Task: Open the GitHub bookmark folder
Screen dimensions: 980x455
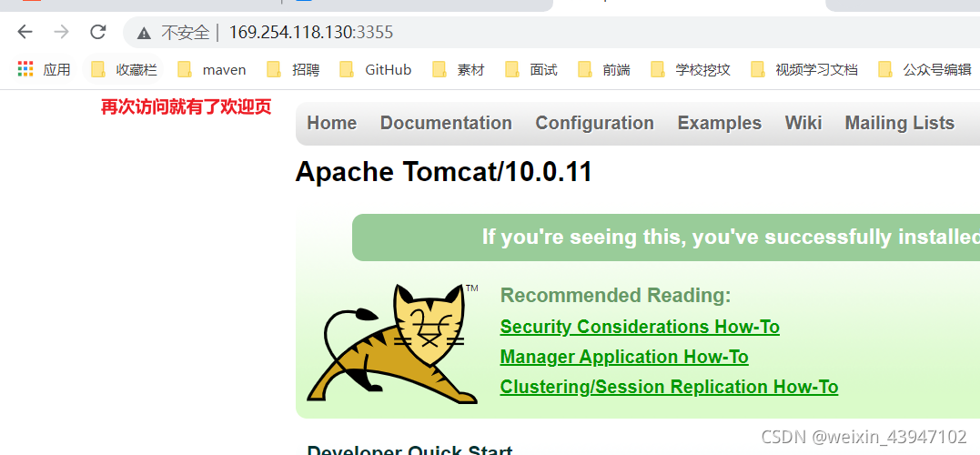Action: point(376,69)
